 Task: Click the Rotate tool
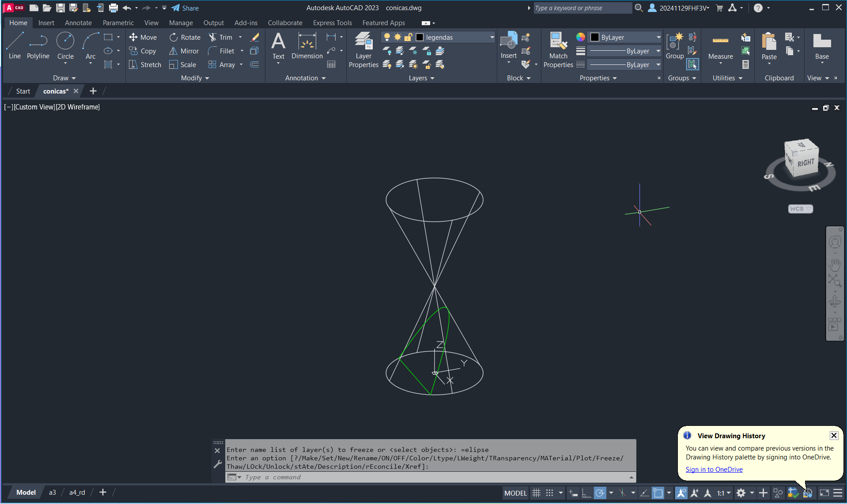(185, 38)
